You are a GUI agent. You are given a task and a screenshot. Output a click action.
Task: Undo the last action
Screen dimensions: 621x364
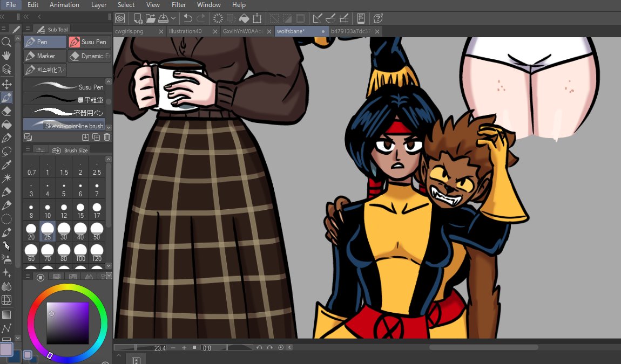pyautogui.click(x=188, y=18)
